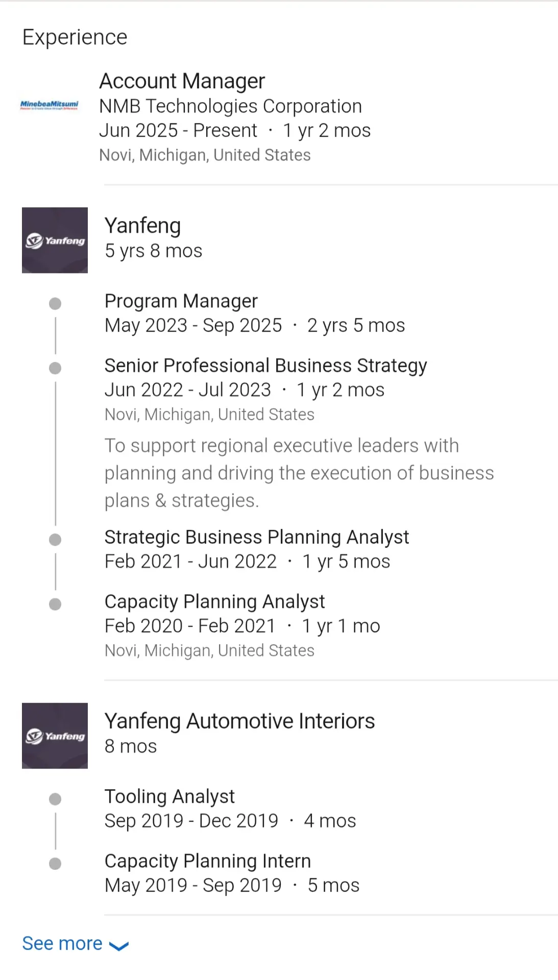Open the Yanfeng company heading

[143, 226]
